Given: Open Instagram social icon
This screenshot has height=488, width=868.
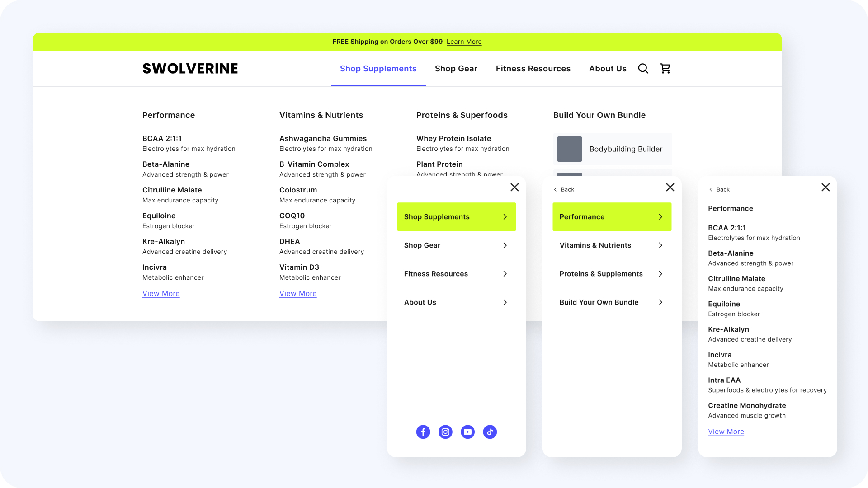Looking at the screenshot, I should click(445, 432).
